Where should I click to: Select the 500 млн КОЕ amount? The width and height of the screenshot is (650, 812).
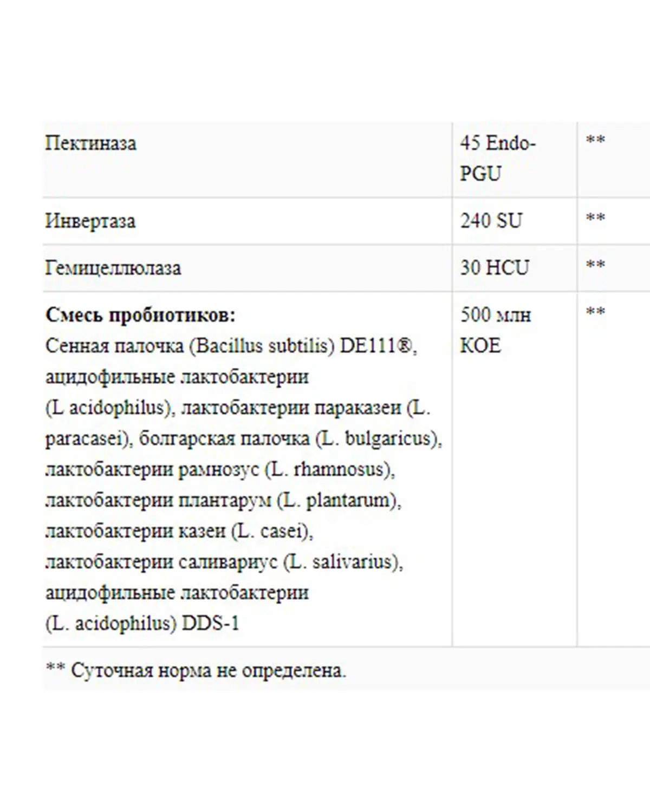click(x=496, y=330)
